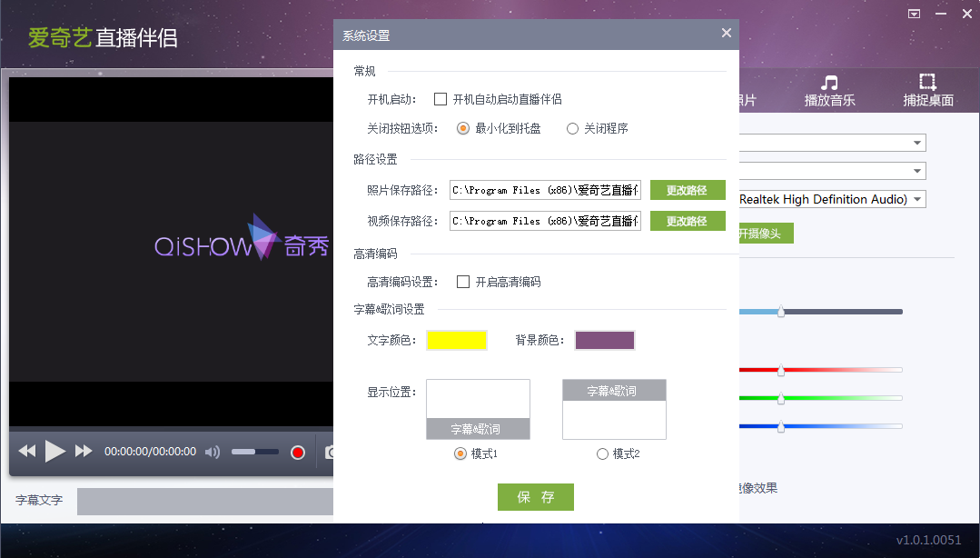Mute audio with the speaker icon

tap(213, 452)
